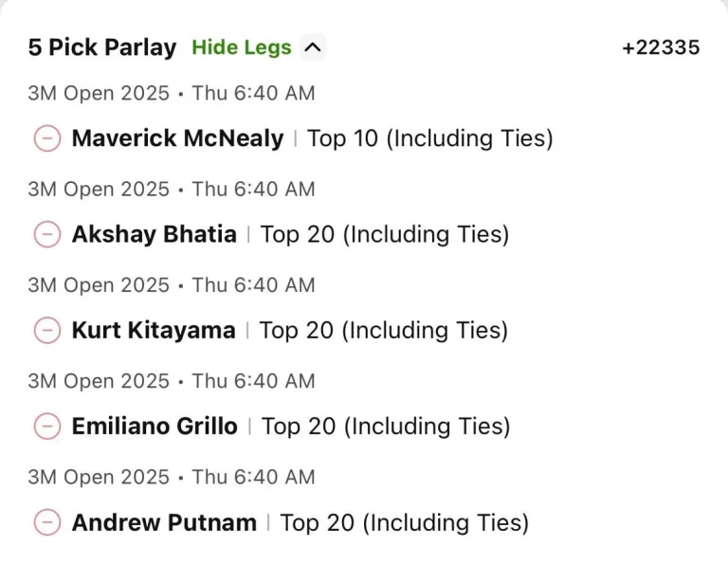This screenshot has width=728, height=564.
Task: Select Bhatia's Top 20 (Including Ties) market
Action: (385, 234)
